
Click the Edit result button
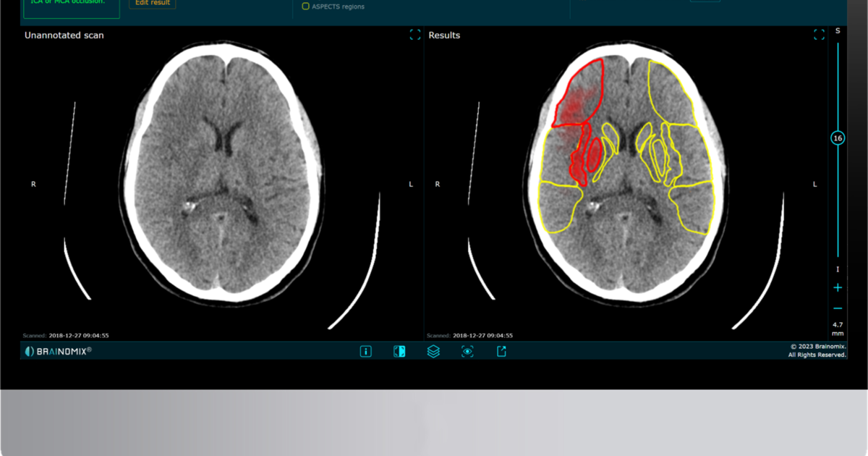coord(152,4)
